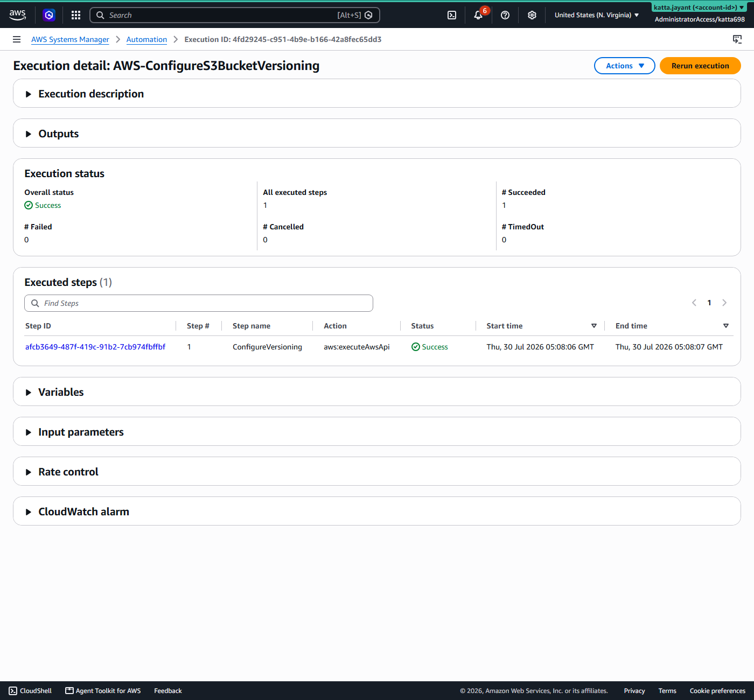
Task: Open the settings gear icon
Action: 532,15
